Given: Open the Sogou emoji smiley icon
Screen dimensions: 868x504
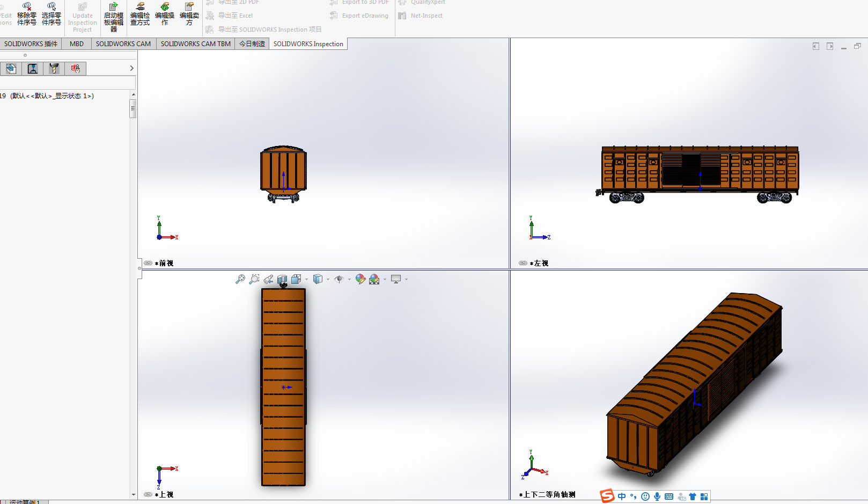Looking at the screenshot, I should 645,496.
